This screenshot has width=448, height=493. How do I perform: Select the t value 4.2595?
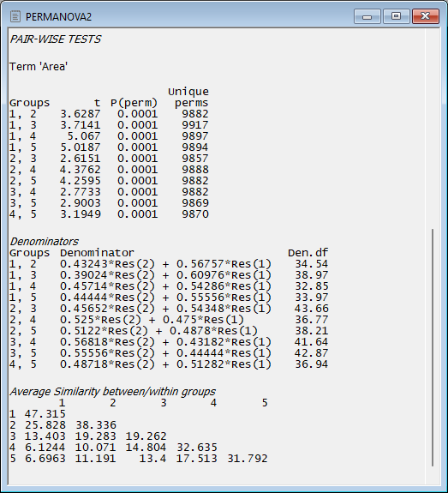click(x=81, y=181)
